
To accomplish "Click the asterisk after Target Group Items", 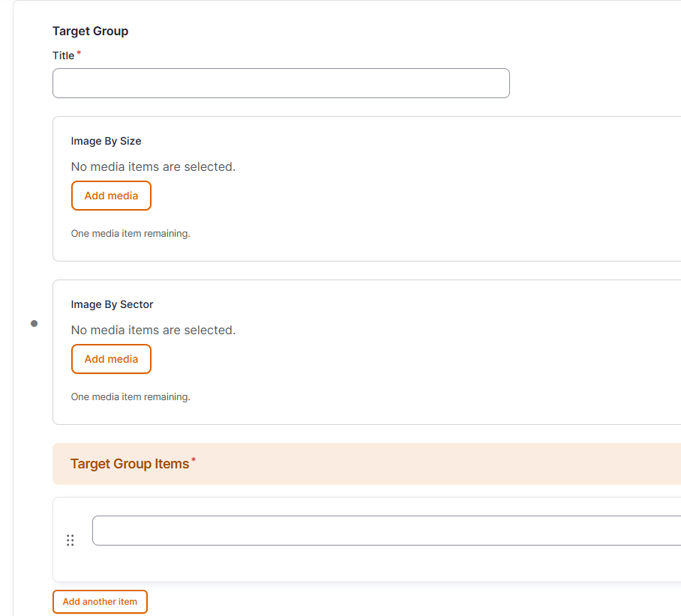I will (193, 459).
